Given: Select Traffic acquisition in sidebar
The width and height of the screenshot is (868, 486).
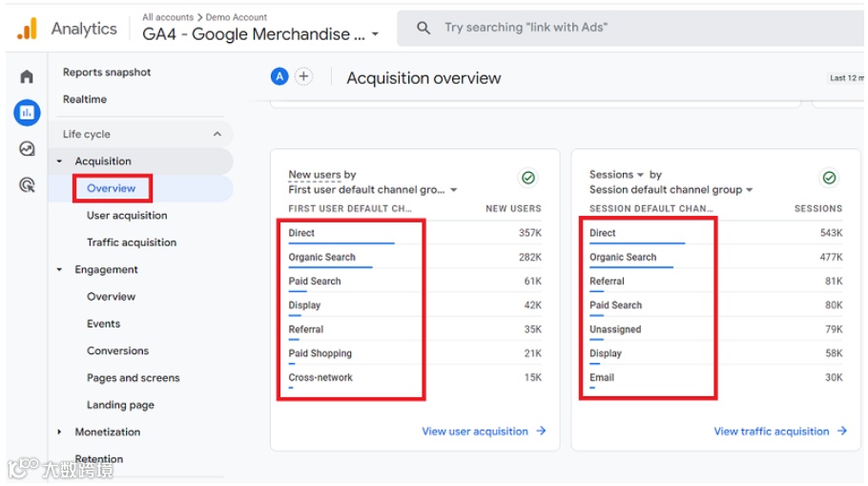Looking at the screenshot, I should 132,243.
